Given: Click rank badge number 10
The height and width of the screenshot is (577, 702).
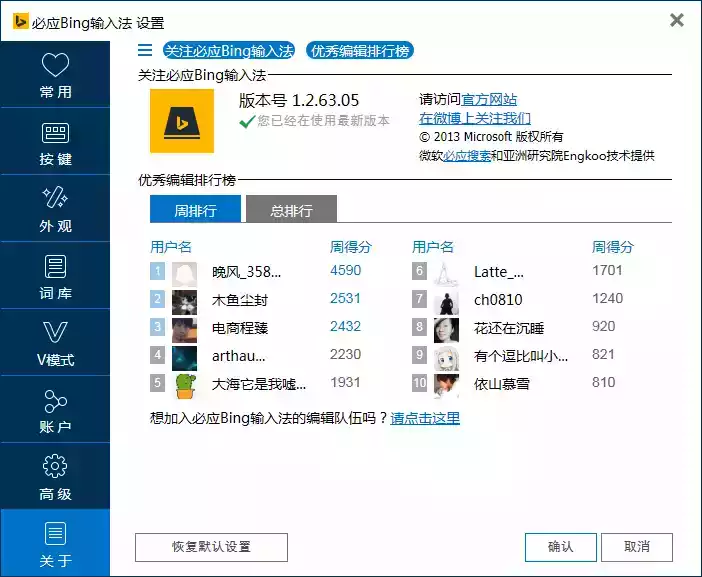Looking at the screenshot, I should pos(419,383).
